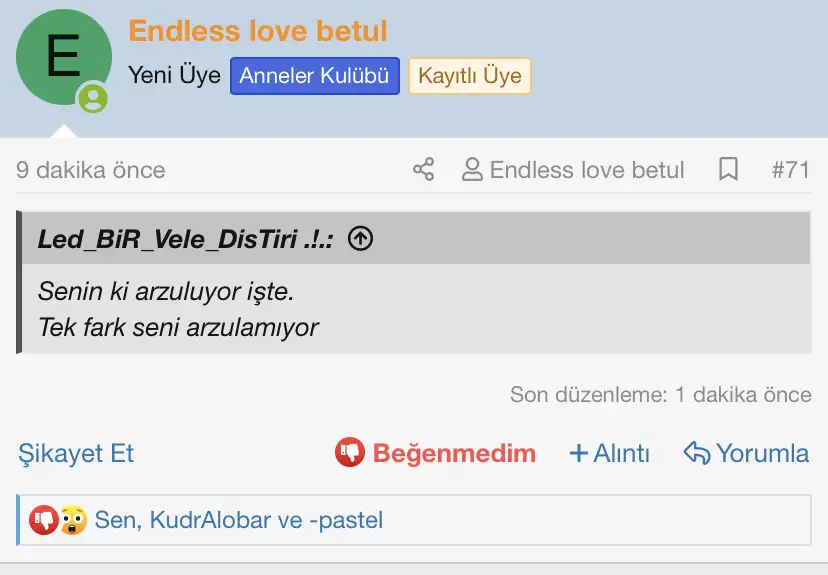Screen dimensions: 828x575
Task: Report the post with Şikayet Et
Action: pyautogui.click(x=76, y=453)
